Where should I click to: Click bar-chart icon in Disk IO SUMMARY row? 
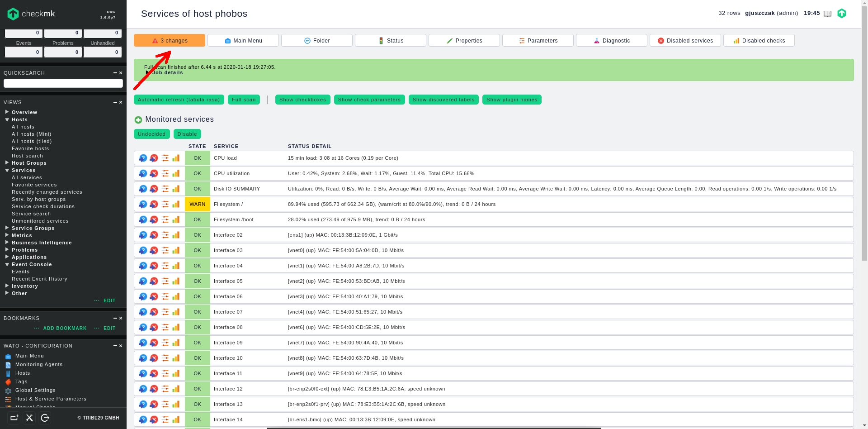176,189
